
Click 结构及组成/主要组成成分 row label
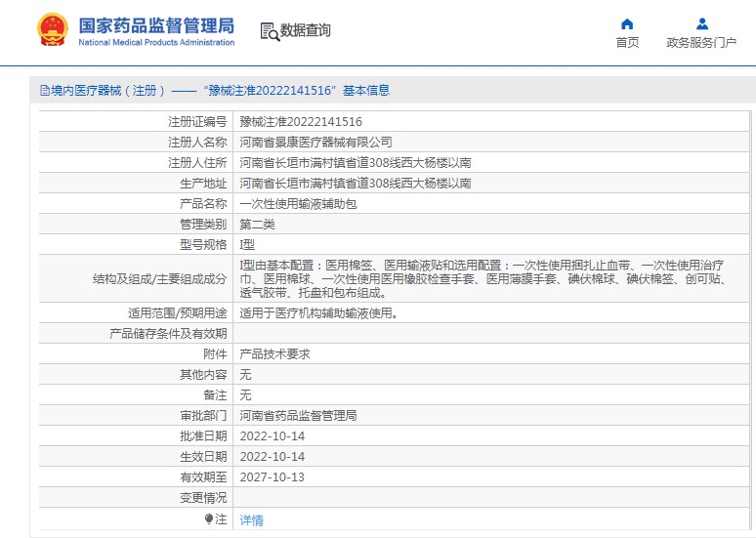pos(159,278)
